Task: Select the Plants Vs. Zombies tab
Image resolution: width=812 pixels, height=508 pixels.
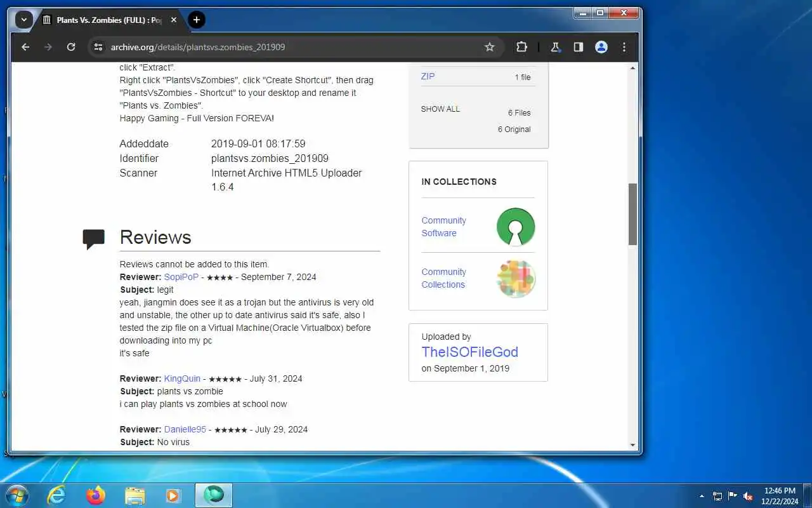Action: pos(109,20)
